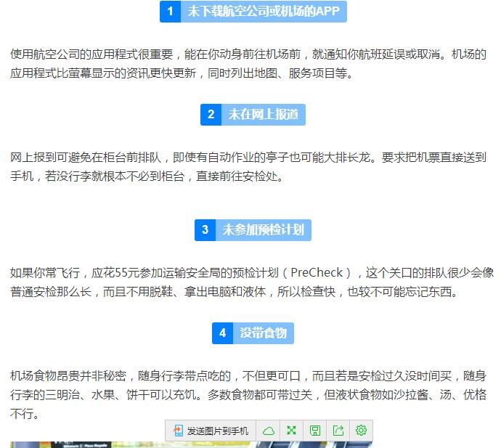Select heading 未下载航空公司或机场的APP

[263, 12]
